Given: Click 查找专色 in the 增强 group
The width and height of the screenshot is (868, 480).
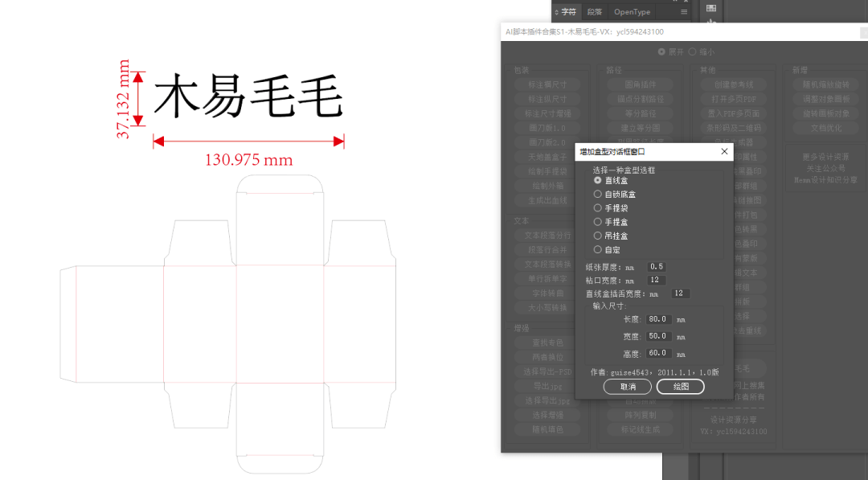Looking at the screenshot, I should [547, 343].
